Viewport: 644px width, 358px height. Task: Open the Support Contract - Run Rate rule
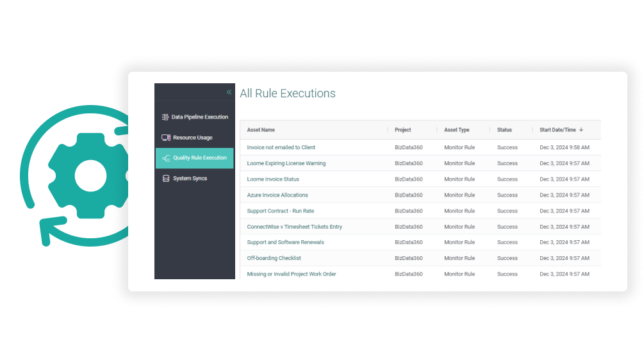point(281,211)
